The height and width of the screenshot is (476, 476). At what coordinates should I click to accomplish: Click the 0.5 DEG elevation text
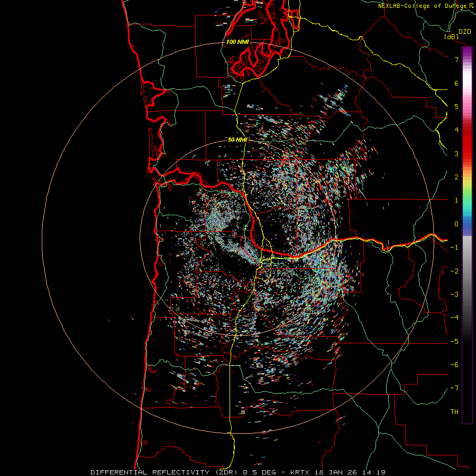pos(259,472)
